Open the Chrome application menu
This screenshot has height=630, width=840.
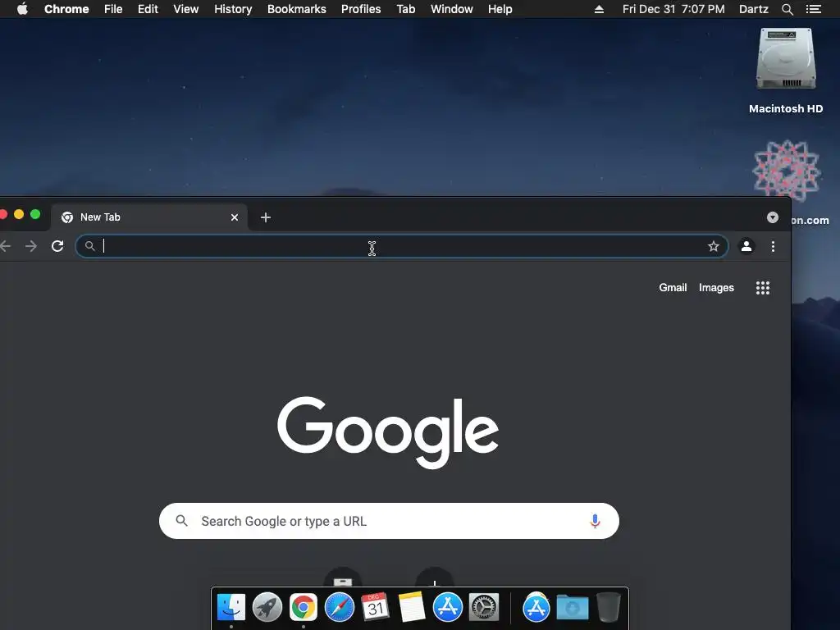click(66, 9)
